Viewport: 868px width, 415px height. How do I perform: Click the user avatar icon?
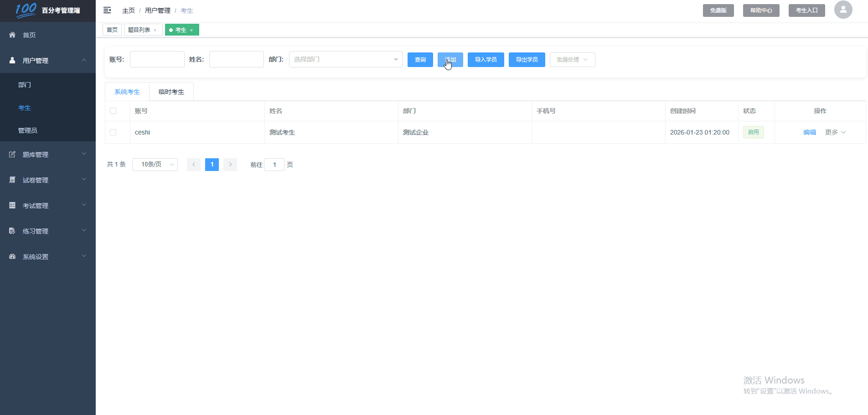pyautogui.click(x=843, y=10)
